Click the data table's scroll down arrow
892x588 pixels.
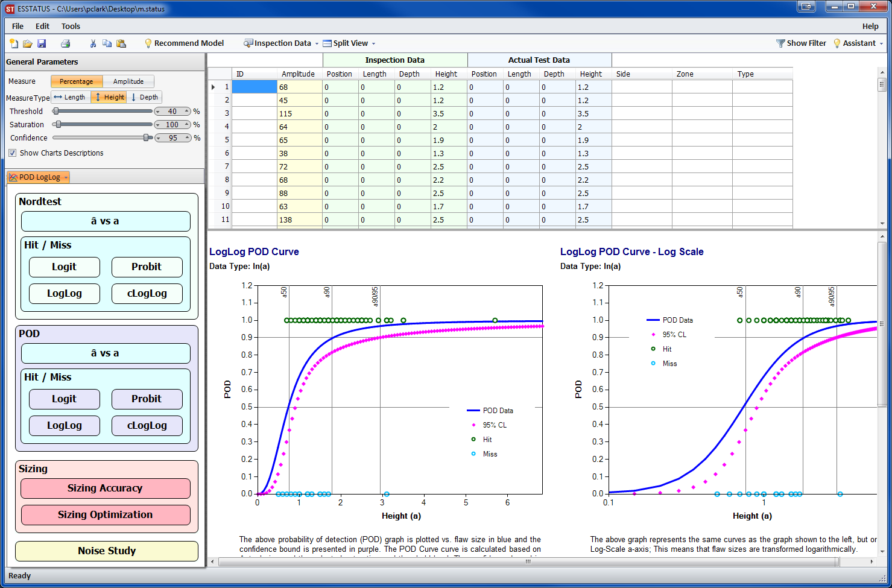coord(882,223)
